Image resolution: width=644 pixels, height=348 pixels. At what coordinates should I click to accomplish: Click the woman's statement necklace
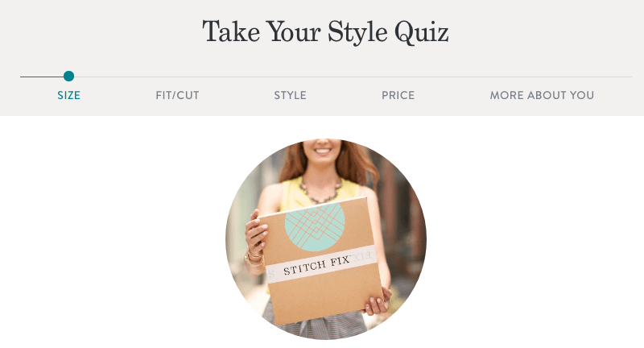click(320, 192)
